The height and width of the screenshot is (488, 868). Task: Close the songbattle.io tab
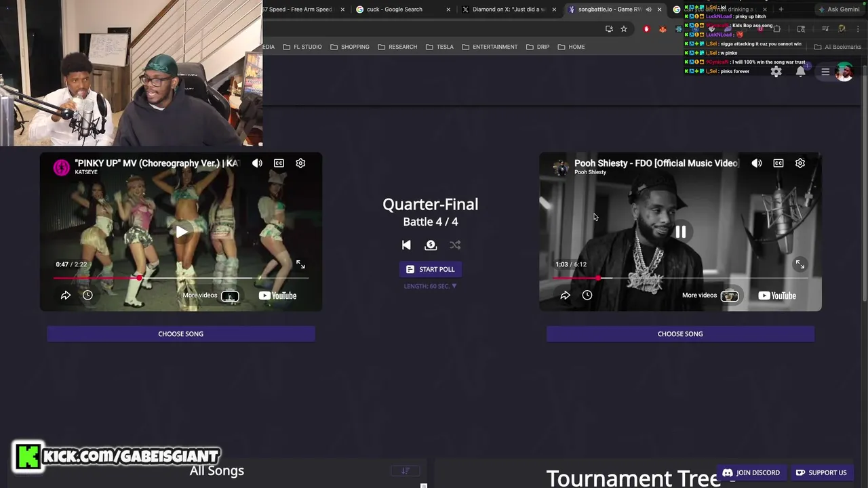659,9
